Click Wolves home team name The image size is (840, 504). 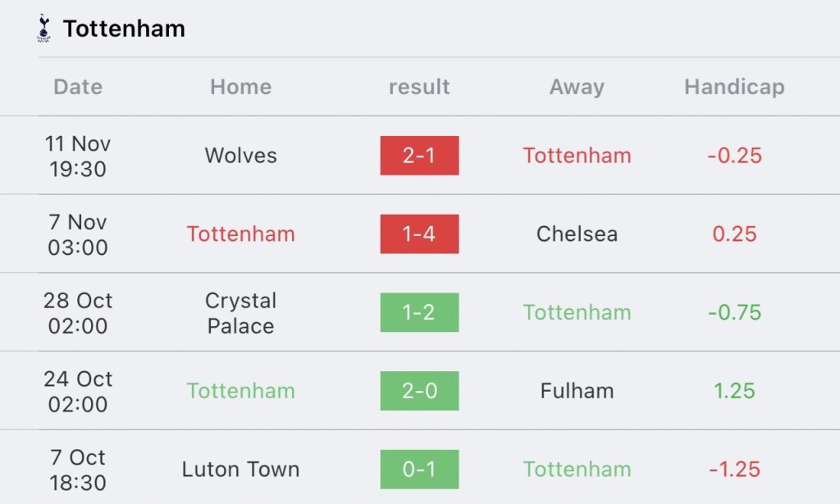point(240,156)
